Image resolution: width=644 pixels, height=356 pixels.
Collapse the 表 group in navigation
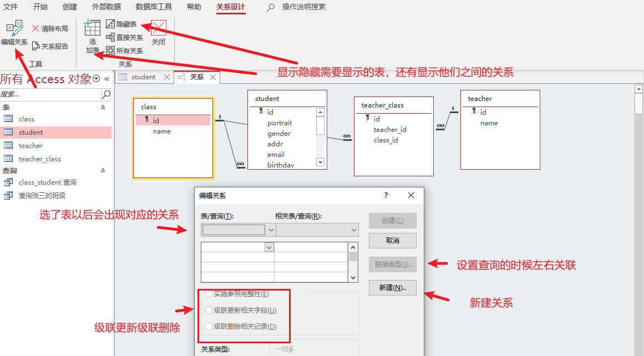[x=103, y=107]
